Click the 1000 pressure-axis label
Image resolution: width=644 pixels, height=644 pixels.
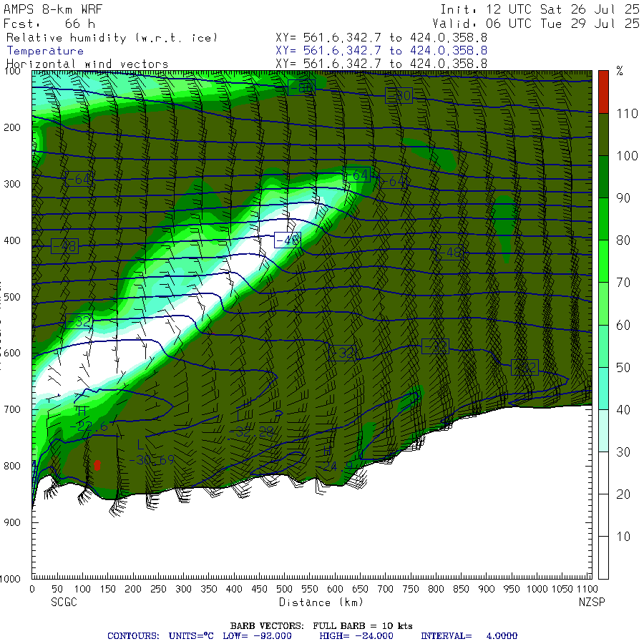[10, 579]
